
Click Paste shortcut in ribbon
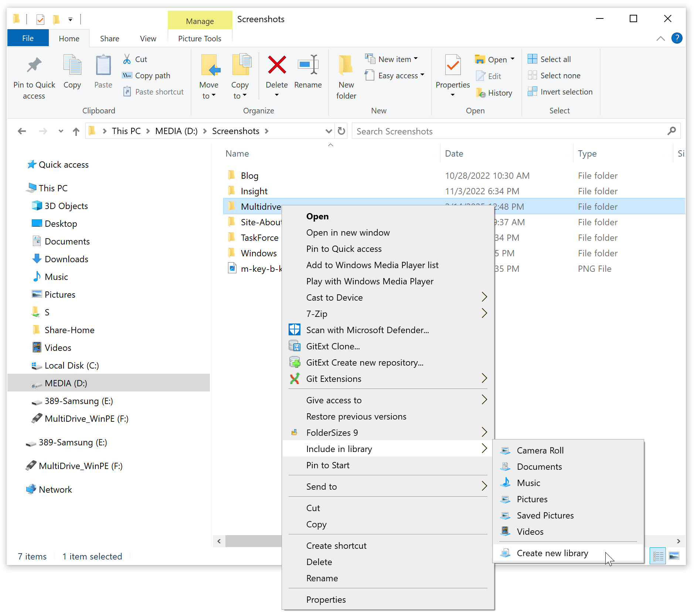[x=153, y=92]
